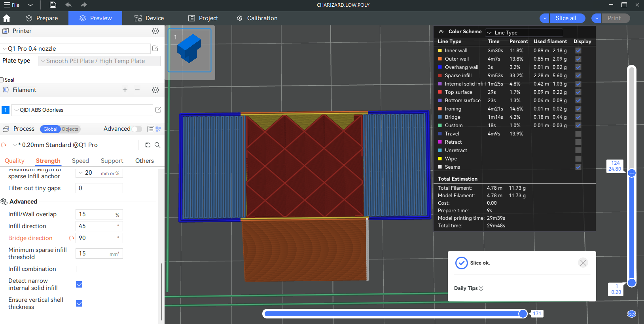Hide Sparse infill display checkbox
644x324 pixels.
[x=578, y=75]
